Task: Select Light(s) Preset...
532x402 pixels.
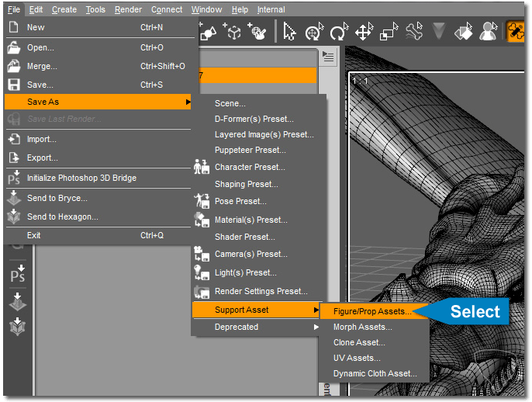Action: 258,272
